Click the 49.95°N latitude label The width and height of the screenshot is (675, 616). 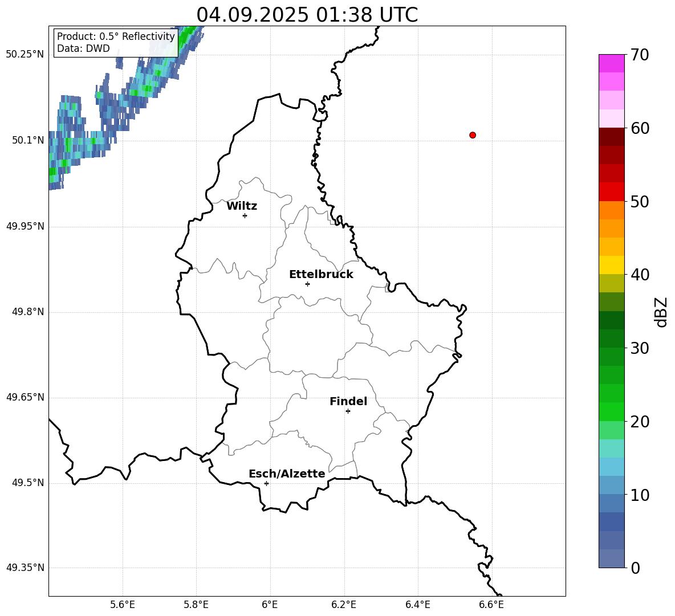click(x=25, y=226)
